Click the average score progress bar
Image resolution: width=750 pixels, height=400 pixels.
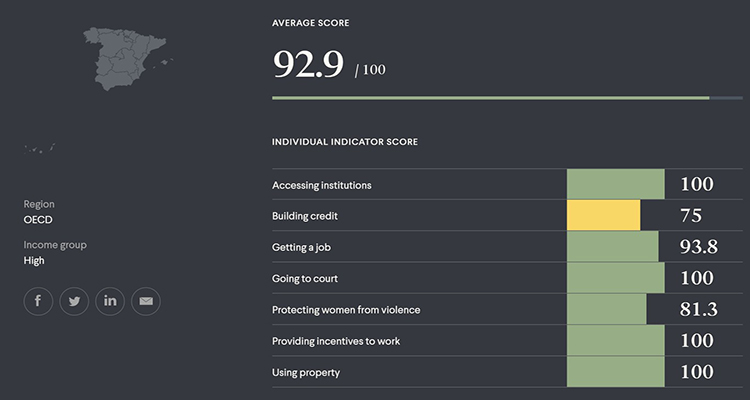(x=507, y=98)
